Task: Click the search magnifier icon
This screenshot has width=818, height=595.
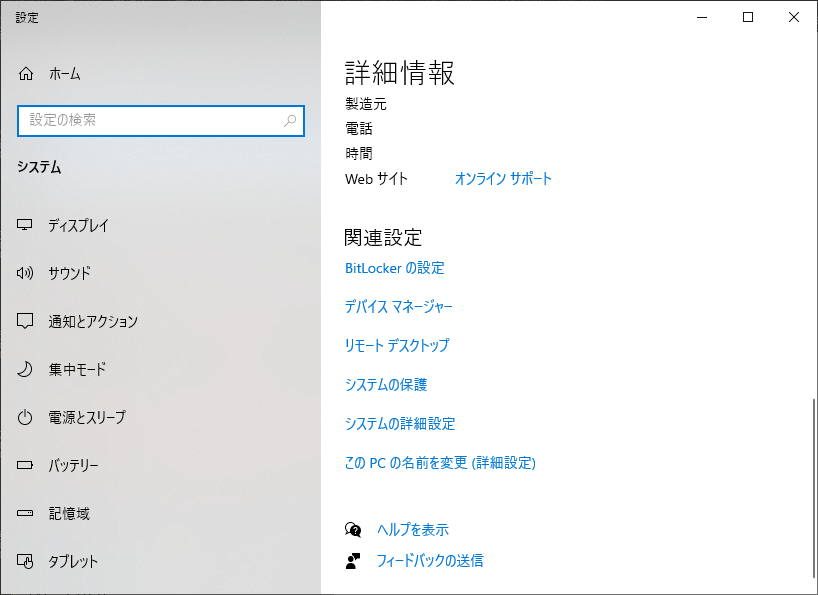Action: [x=290, y=121]
